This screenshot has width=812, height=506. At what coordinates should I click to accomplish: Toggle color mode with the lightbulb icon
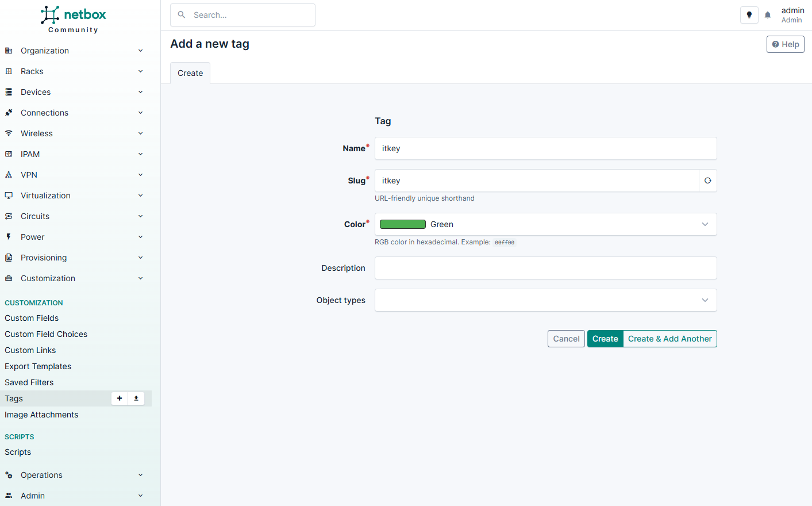749,15
